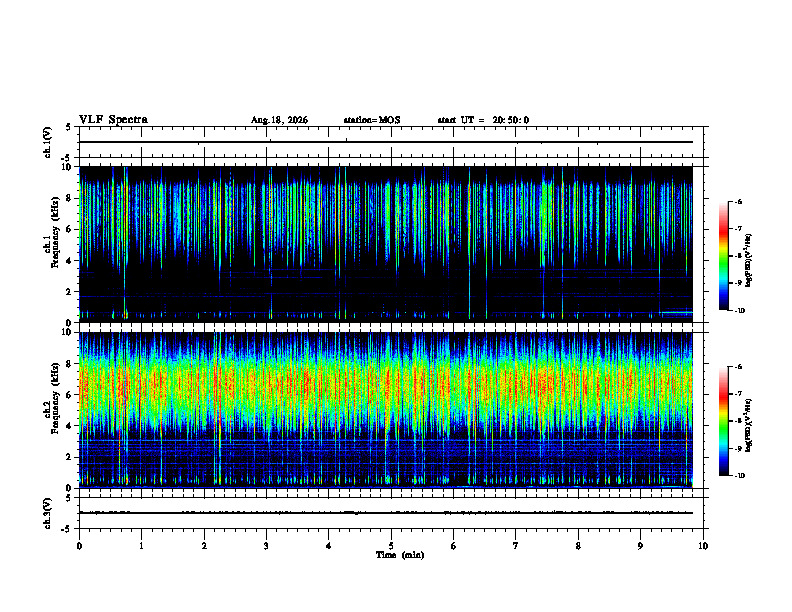Viewport: 792px width, 612px height.
Task: Click the "start UT = 20:50:0" header text
Action: (x=483, y=120)
